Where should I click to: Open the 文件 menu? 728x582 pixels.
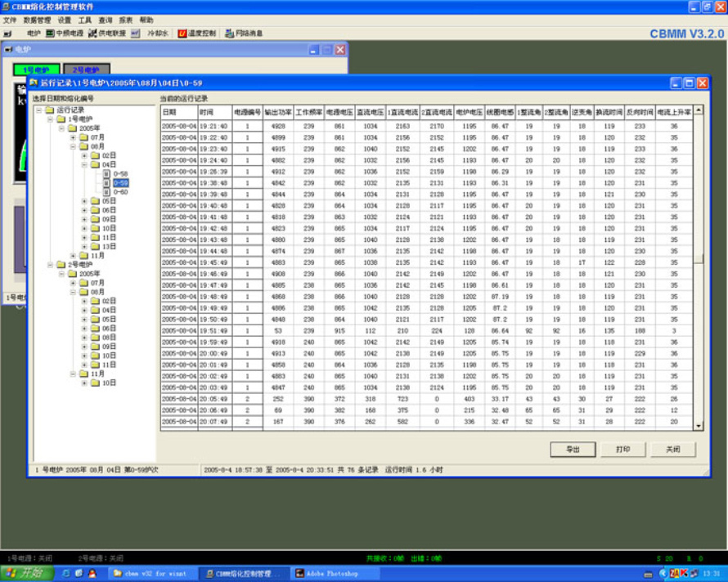pyautogui.click(x=10, y=20)
